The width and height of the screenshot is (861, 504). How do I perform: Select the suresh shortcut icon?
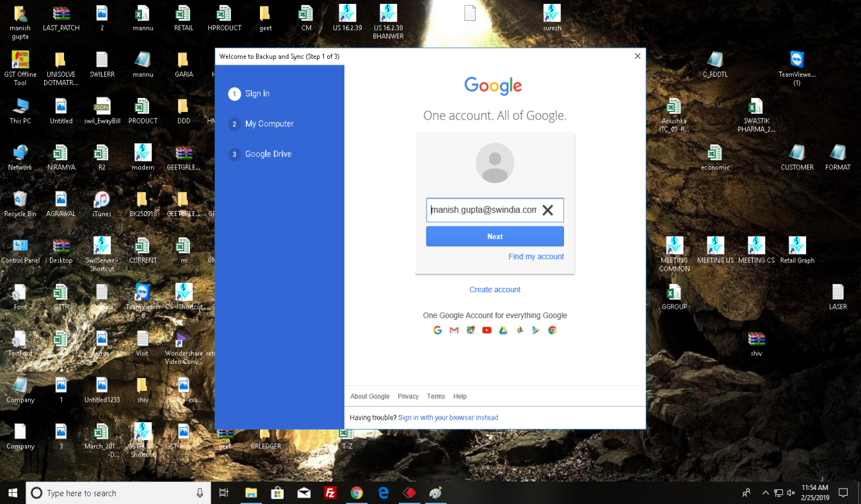pos(552,18)
